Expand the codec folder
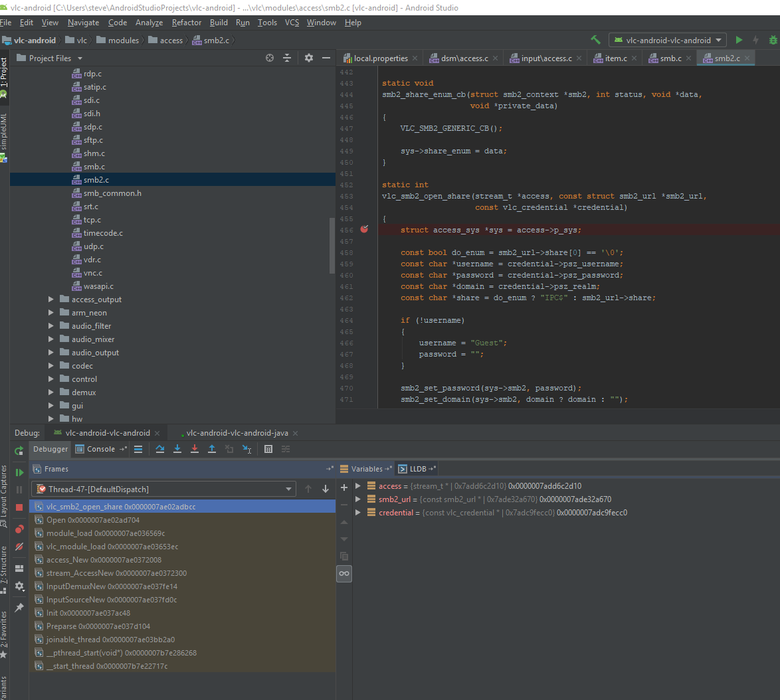This screenshot has width=780, height=700. point(50,365)
